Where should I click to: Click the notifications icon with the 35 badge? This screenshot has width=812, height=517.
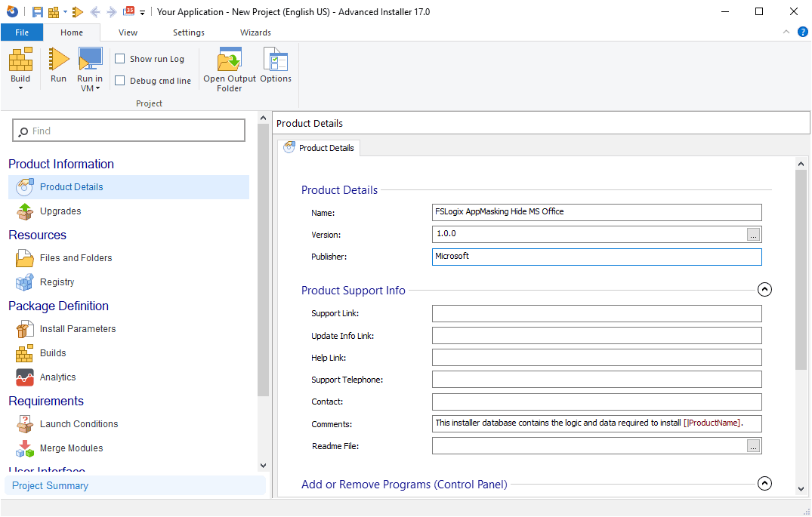(x=128, y=11)
